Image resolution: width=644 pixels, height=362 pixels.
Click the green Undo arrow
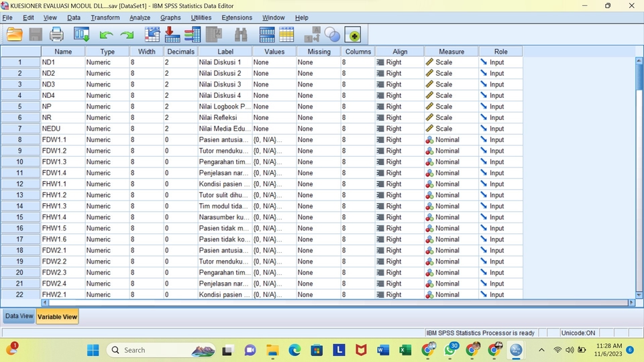[x=107, y=35]
